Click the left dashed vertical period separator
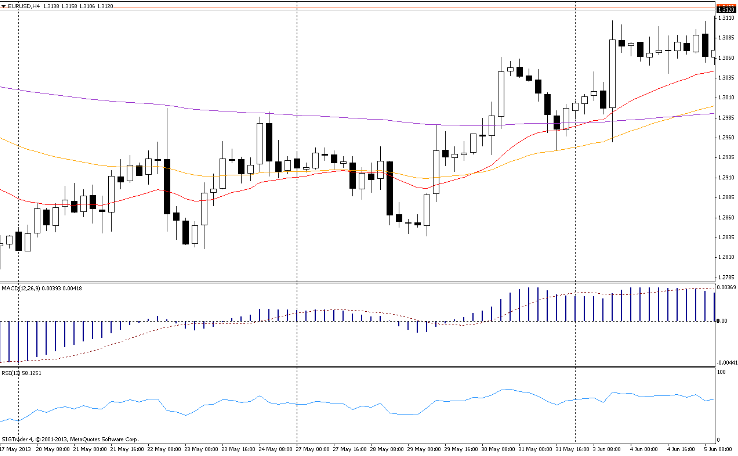Image resolution: width=738 pixels, height=456 pixels. pyautogui.click(x=19, y=200)
